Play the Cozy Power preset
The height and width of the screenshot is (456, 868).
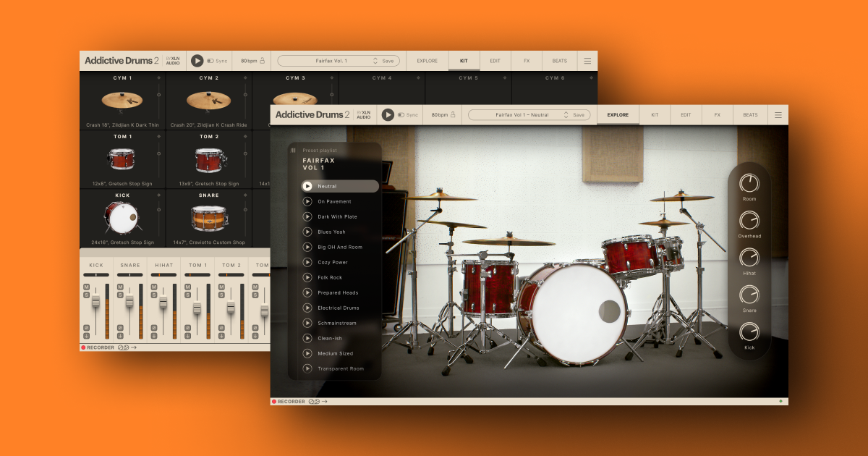coord(307,262)
